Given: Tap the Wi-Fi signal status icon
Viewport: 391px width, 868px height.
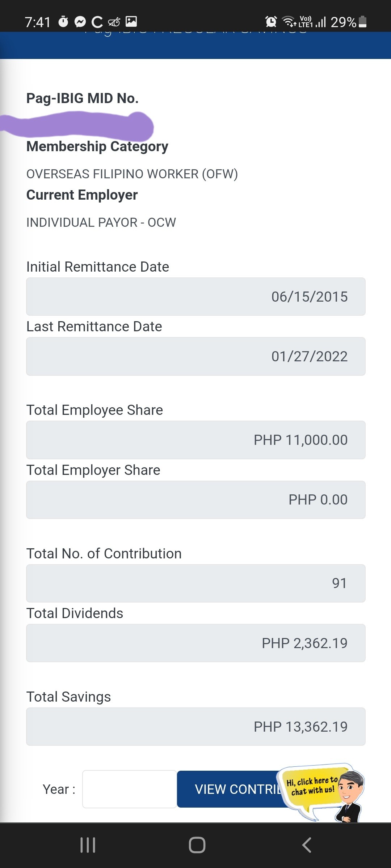Looking at the screenshot, I should point(289,22).
